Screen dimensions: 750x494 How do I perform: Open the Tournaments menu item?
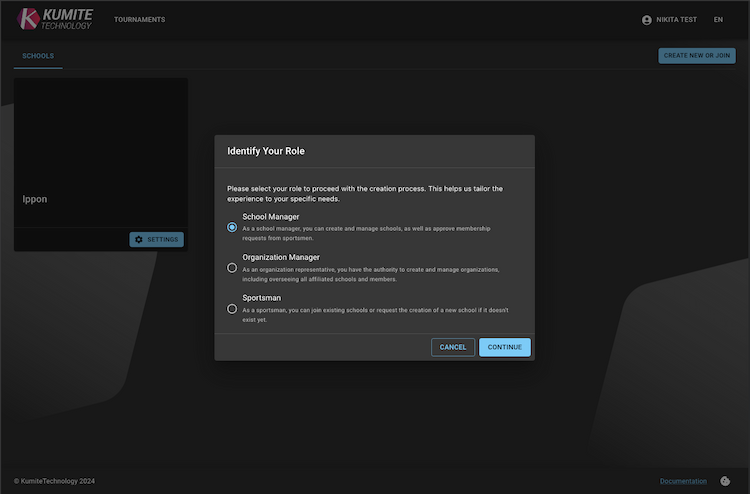coord(139,20)
